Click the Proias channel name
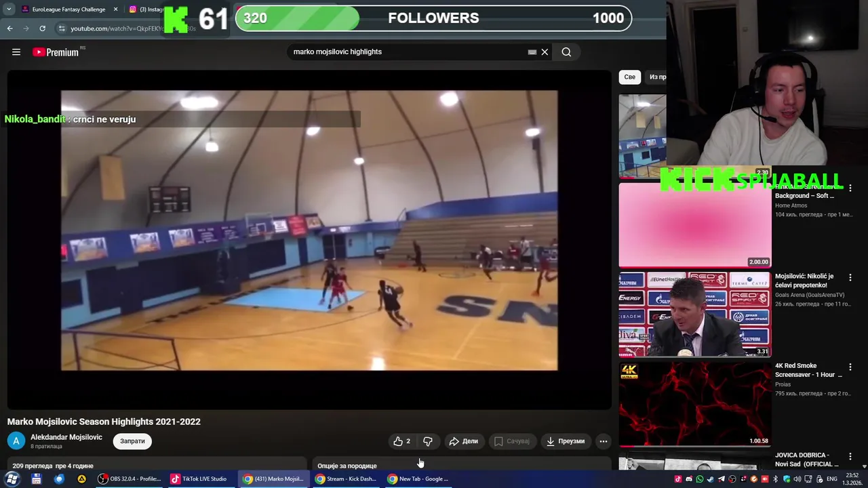The height and width of the screenshot is (488, 868). coord(783,385)
